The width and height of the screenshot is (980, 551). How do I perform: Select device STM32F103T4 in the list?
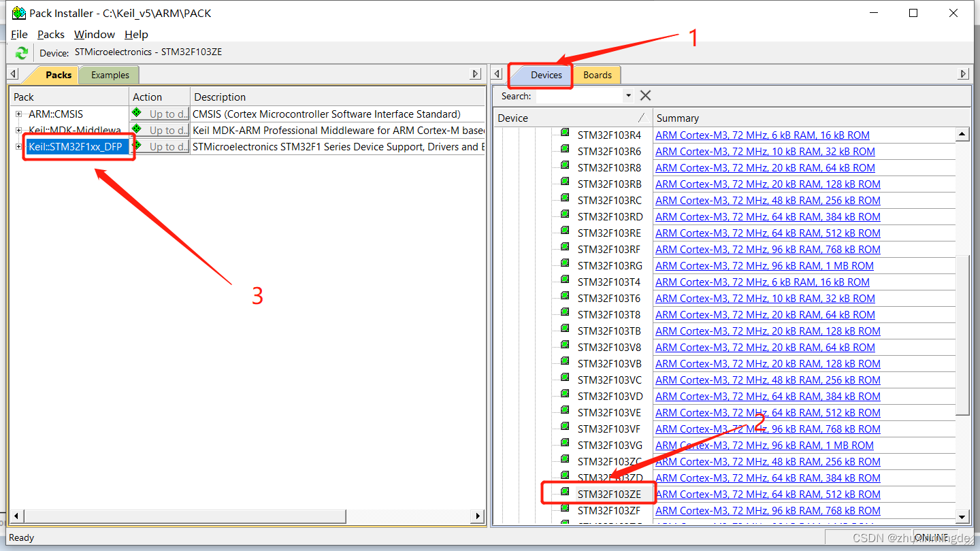(609, 282)
